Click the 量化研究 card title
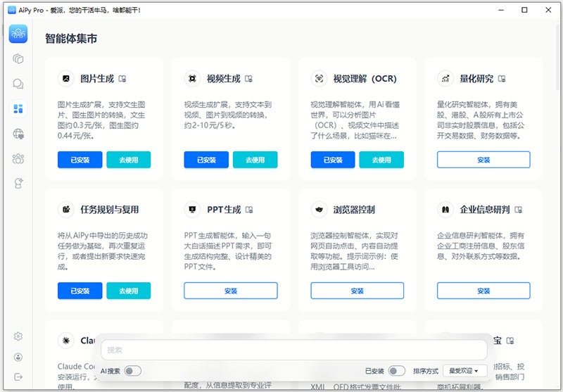 point(476,79)
